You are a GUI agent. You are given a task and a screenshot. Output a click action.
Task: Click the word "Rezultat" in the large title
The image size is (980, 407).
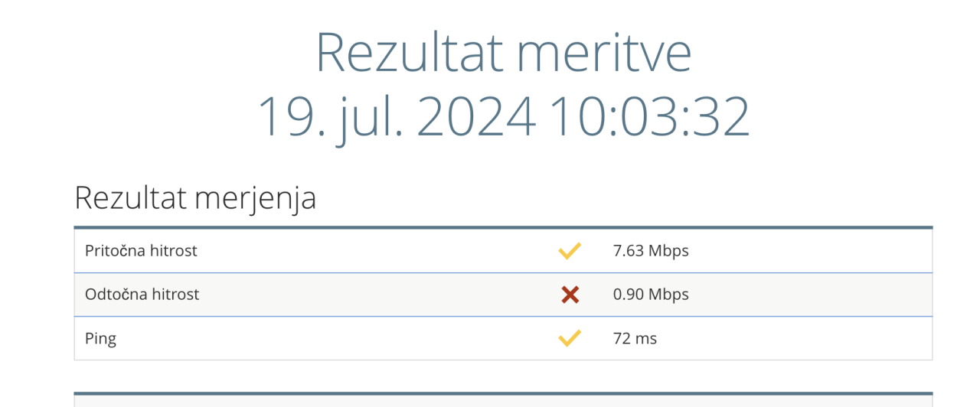409,52
